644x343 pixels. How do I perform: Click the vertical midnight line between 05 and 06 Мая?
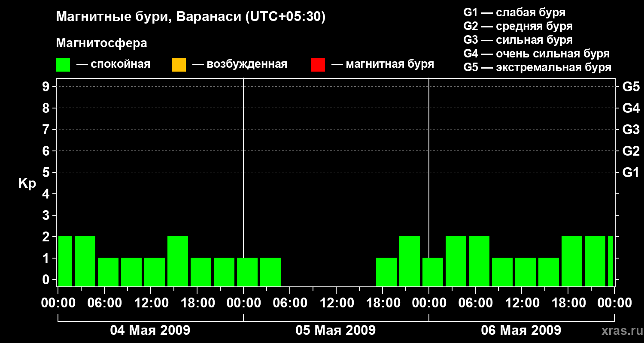pyautogui.click(x=429, y=182)
